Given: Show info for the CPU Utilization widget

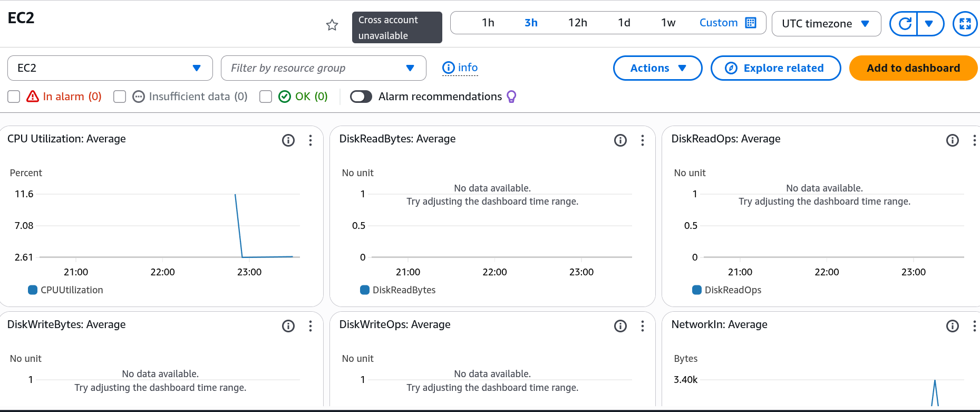Looking at the screenshot, I should [288, 140].
